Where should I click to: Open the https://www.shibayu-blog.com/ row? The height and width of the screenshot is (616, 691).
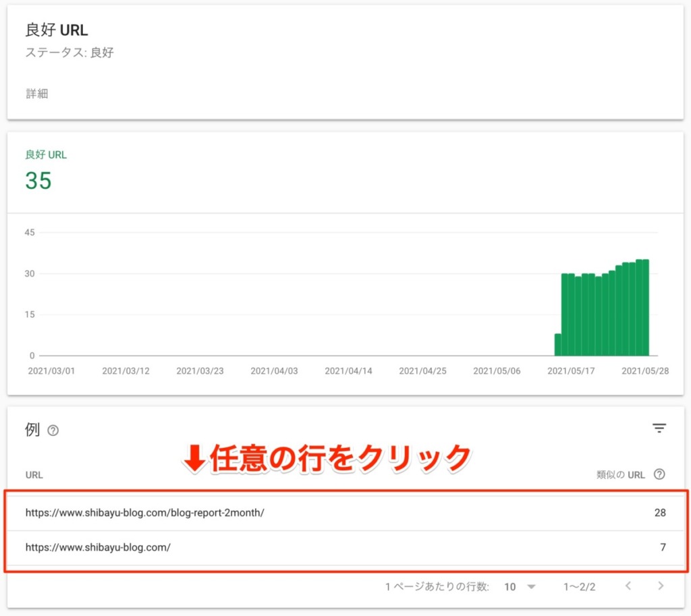coord(345,547)
